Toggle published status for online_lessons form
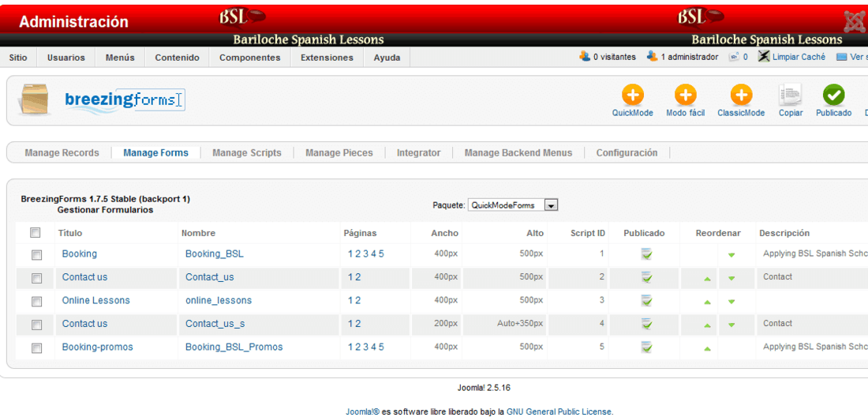The width and height of the screenshot is (868, 417). [646, 301]
